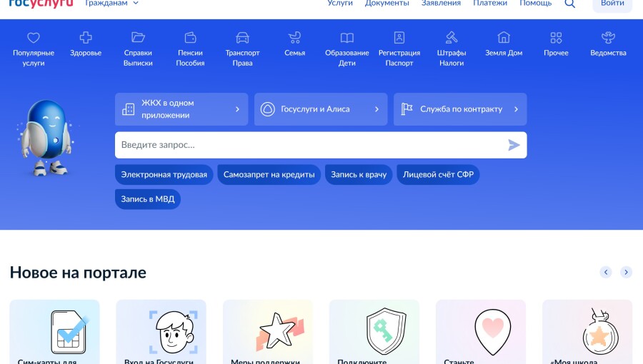Click the Земля Дом house icon
Image resolution: width=643 pixels, height=364 pixels.
(x=504, y=38)
